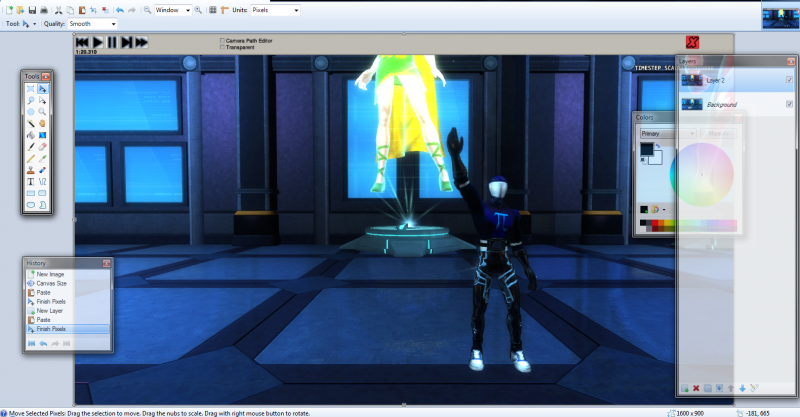Select the Ellipse shape tool
Viewport: 800px width, 417px height.
(31, 205)
